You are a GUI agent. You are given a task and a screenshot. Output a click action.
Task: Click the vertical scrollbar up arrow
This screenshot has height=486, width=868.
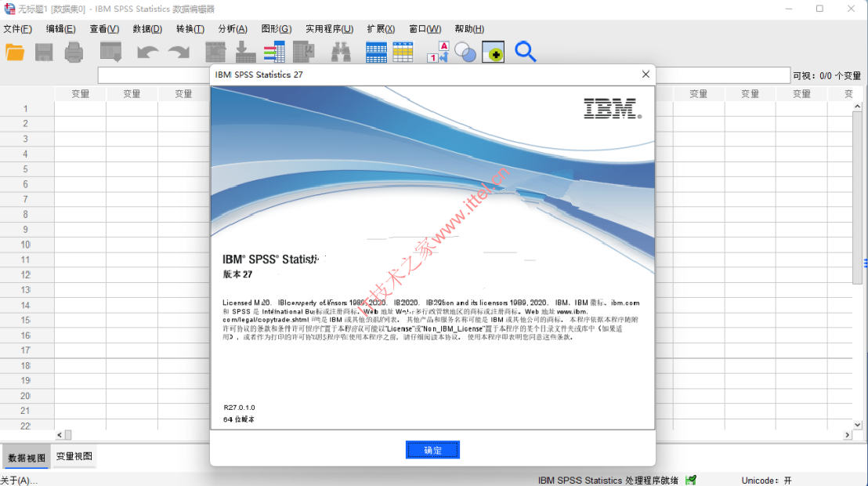pyautogui.click(x=858, y=107)
